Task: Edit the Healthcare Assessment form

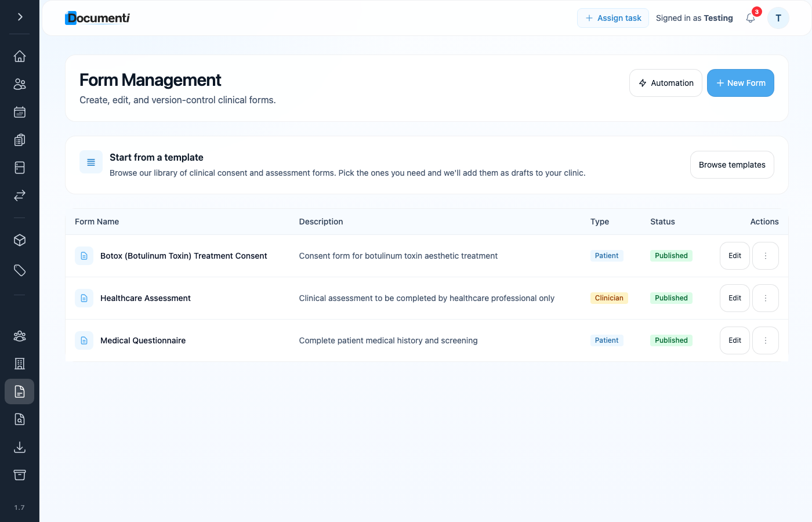Action: 735,298
